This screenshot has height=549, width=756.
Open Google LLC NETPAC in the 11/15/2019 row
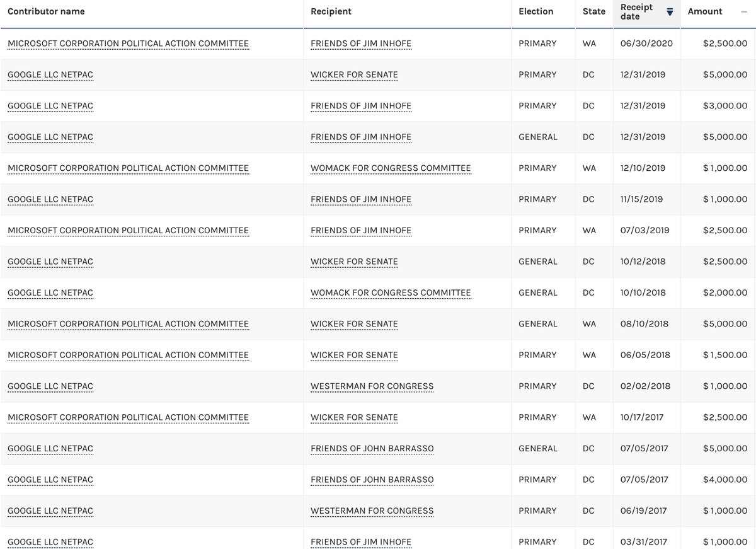point(50,199)
